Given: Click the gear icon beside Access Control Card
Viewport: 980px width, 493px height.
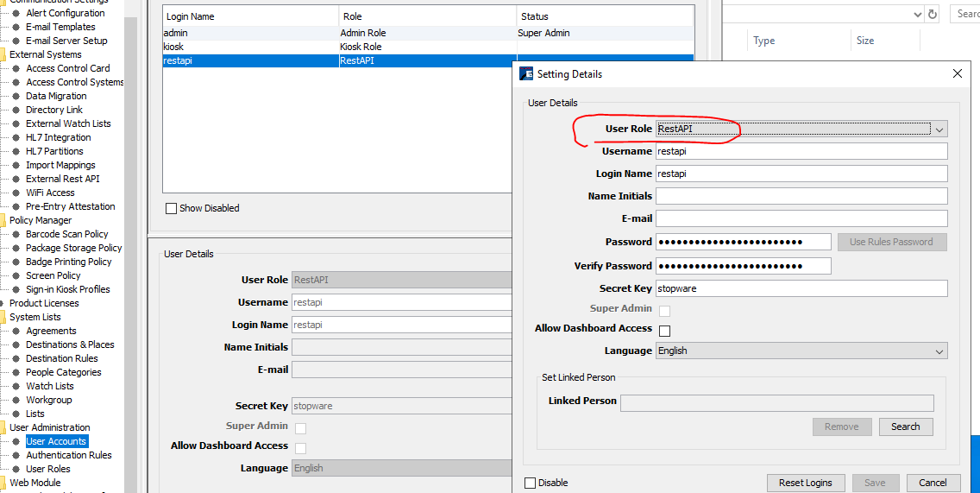Looking at the screenshot, I should click(x=16, y=68).
